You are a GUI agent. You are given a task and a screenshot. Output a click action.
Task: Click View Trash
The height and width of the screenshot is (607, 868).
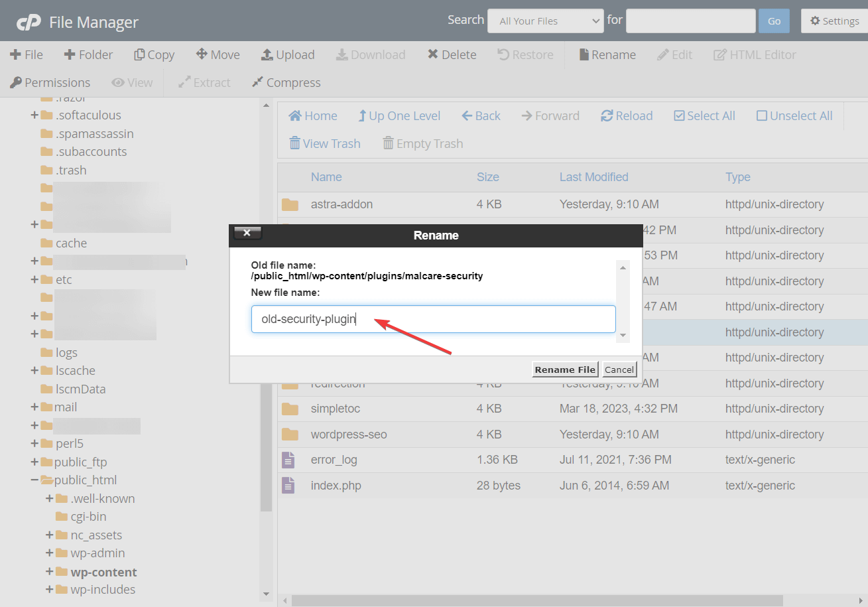pyautogui.click(x=324, y=143)
